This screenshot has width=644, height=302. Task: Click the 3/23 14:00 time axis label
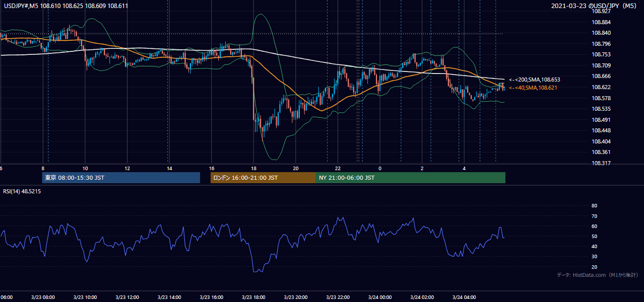(x=169, y=297)
